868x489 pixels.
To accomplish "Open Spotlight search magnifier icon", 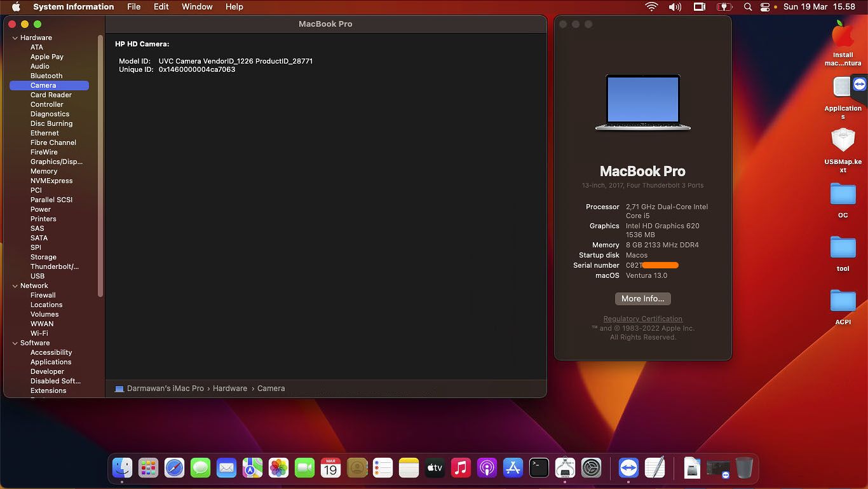I will pyautogui.click(x=748, y=7).
